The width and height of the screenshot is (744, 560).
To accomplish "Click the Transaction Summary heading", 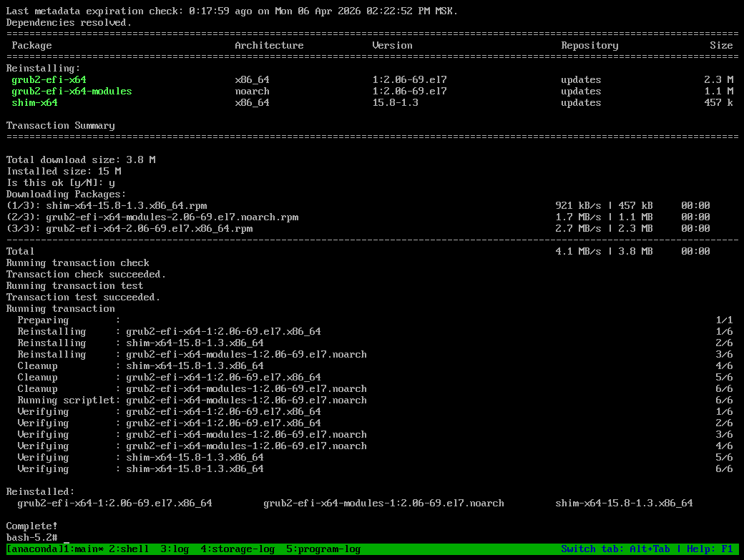I will point(60,126).
